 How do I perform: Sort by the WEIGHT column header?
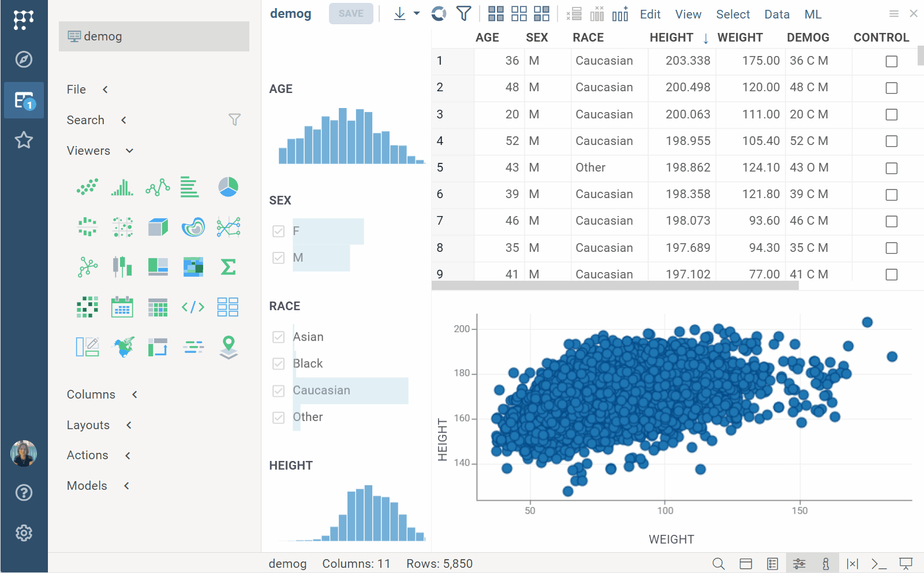coord(740,38)
